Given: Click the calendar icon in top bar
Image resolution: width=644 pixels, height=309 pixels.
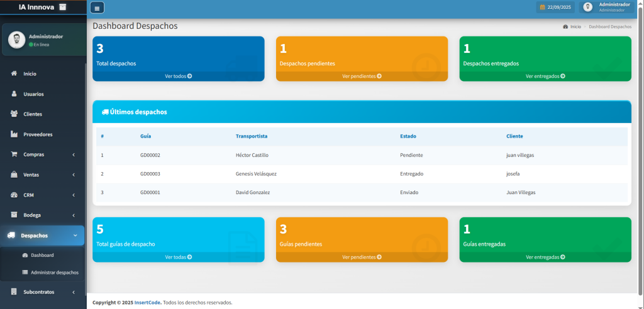Looking at the screenshot, I should 542,8.
